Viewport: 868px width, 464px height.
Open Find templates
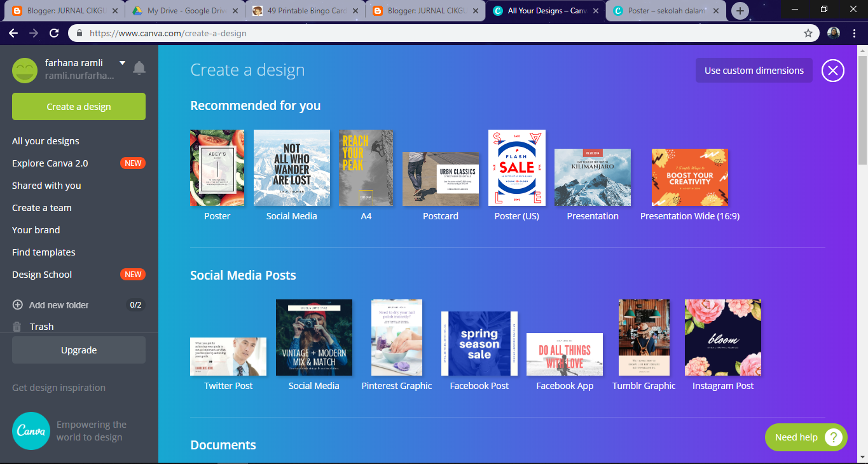pos(44,252)
